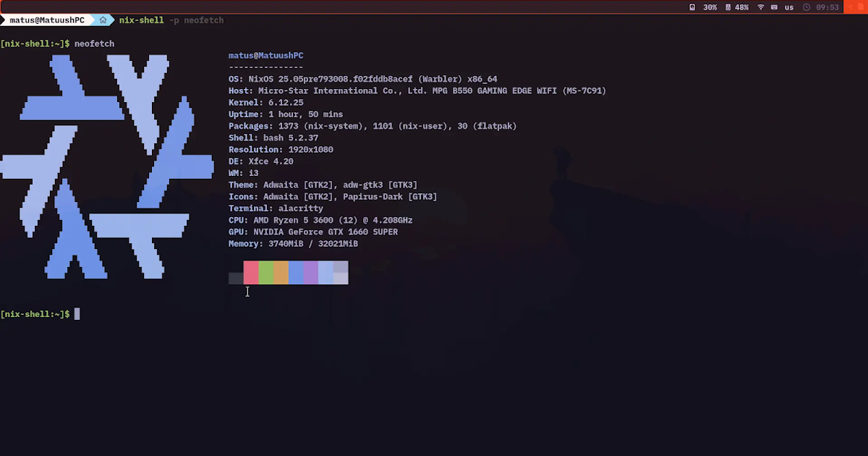Click the keyboard layout icon
This screenshot has width=868, height=456.
pyautogui.click(x=775, y=7)
